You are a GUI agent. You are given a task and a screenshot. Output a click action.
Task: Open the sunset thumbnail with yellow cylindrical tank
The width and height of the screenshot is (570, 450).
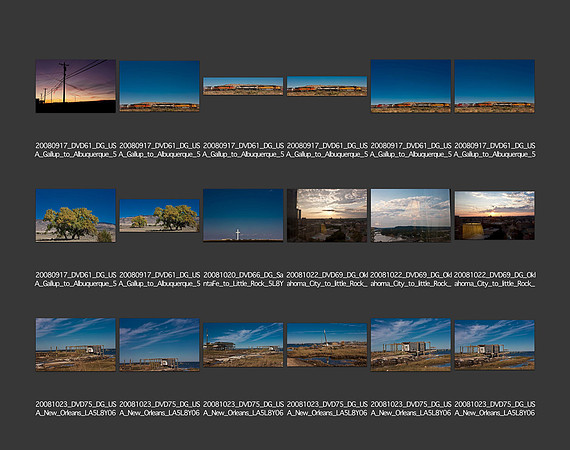point(494,215)
